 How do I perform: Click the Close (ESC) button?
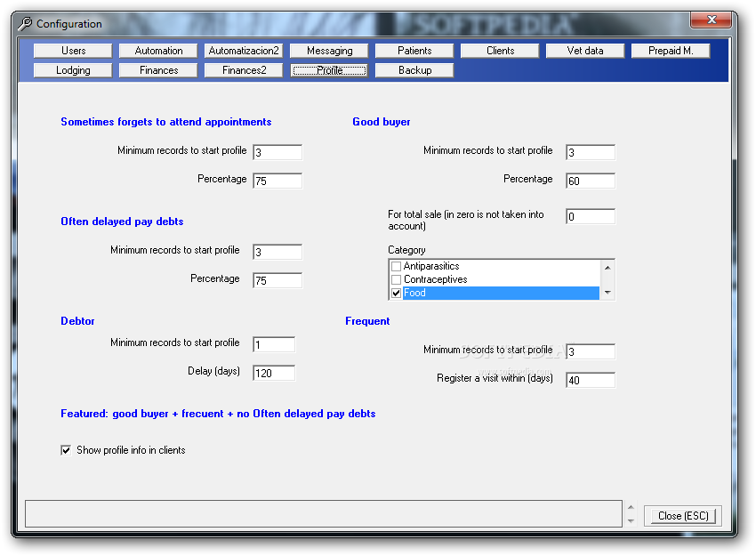pos(683,516)
